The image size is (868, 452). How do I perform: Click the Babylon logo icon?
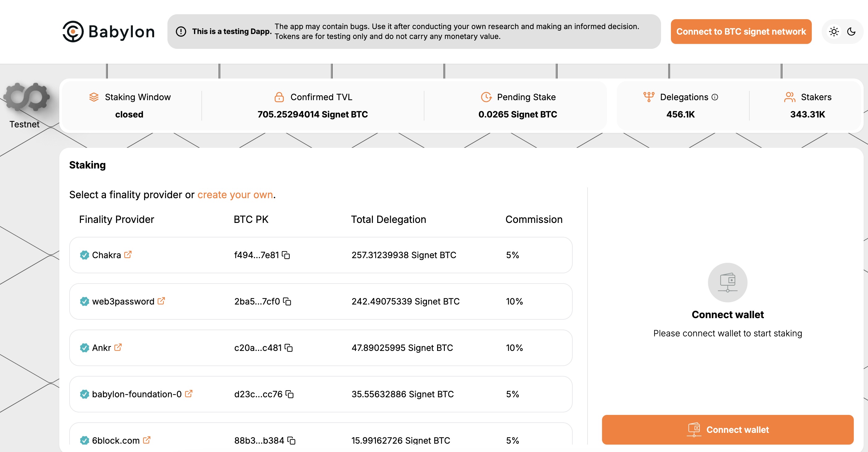[73, 32]
